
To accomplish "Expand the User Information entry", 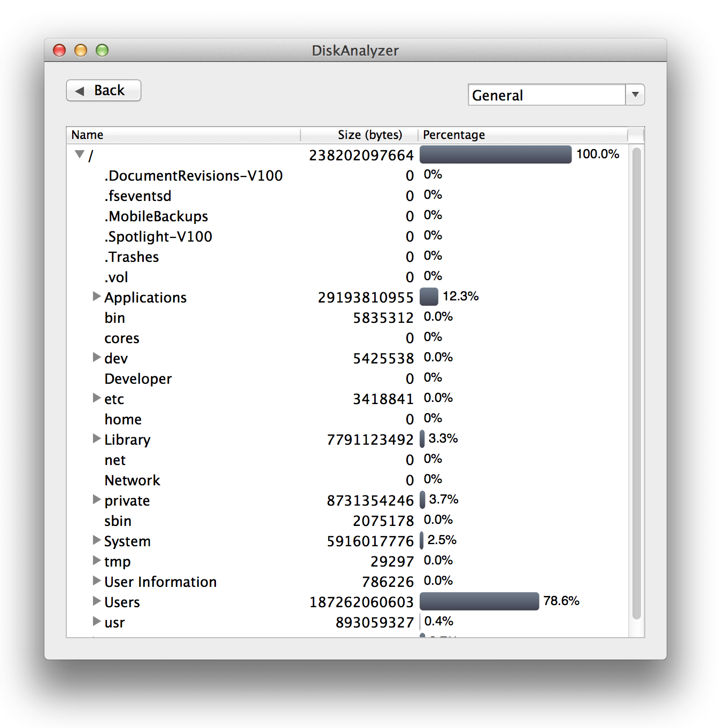I will [x=97, y=581].
